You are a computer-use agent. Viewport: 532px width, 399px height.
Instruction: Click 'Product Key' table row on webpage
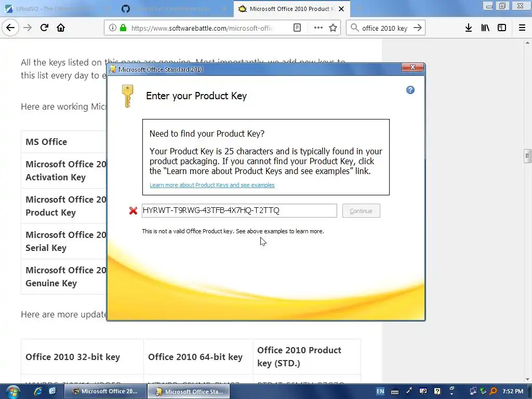click(x=64, y=206)
